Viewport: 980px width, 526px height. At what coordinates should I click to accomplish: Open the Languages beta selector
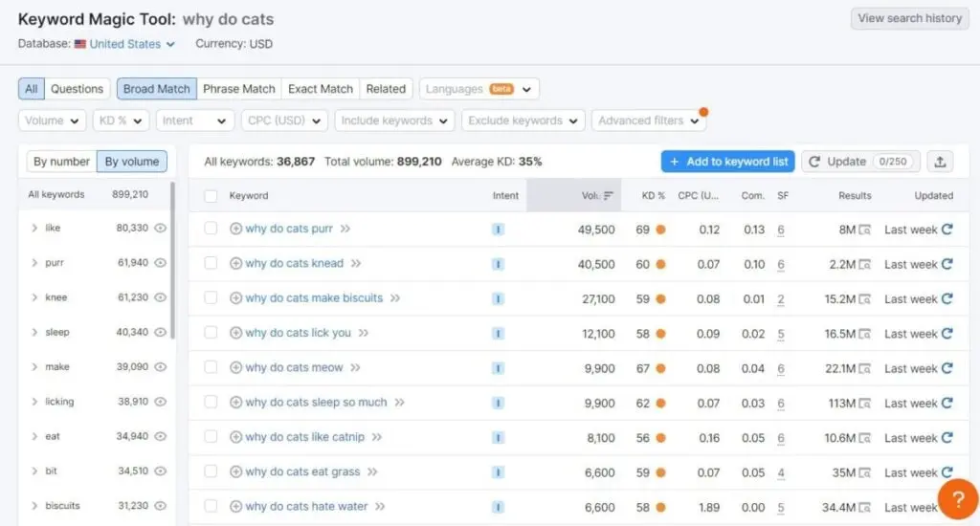tap(479, 89)
